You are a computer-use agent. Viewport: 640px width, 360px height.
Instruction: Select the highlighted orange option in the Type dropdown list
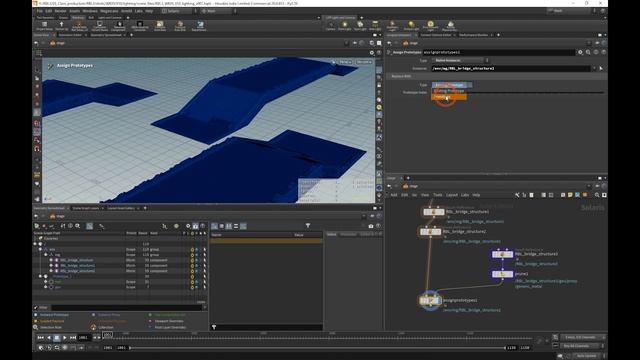coord(449,97)
